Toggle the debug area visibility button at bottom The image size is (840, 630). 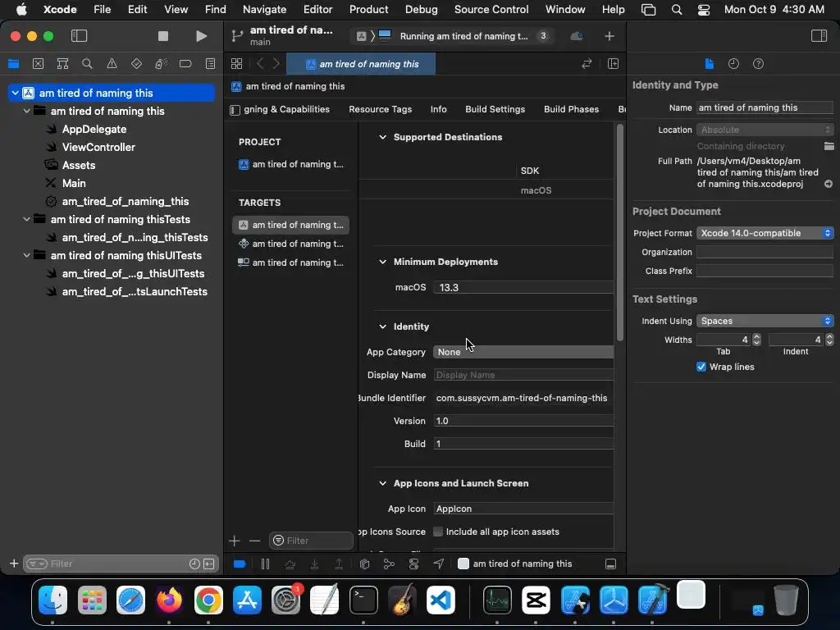pyautogui.click(x=610, y=564)
